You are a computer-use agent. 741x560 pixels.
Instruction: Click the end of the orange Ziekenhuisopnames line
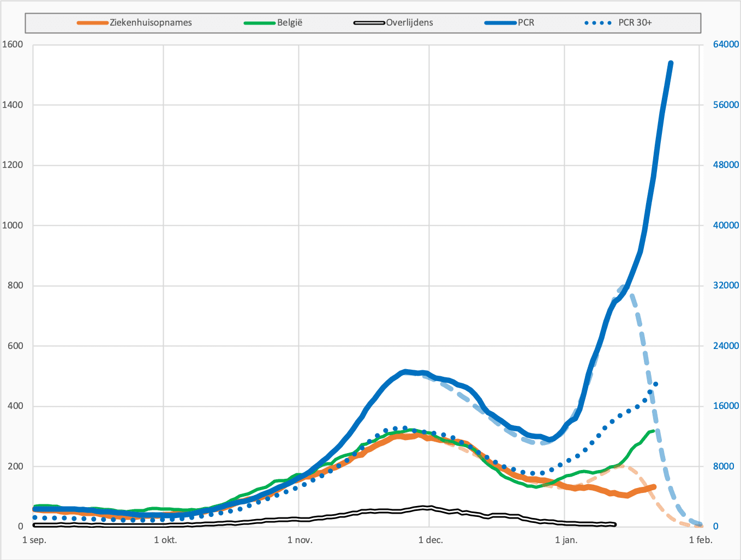(x=654, y=486)
